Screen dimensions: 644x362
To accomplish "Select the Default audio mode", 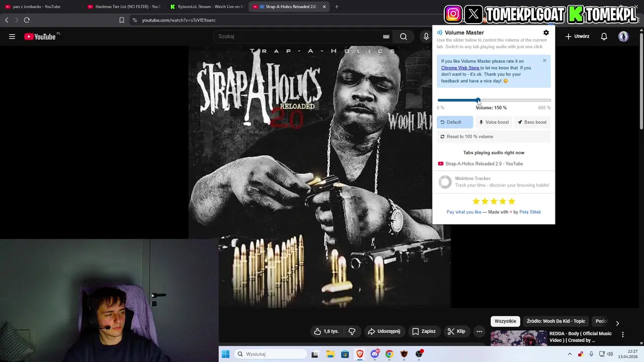I will click(455, 122).
